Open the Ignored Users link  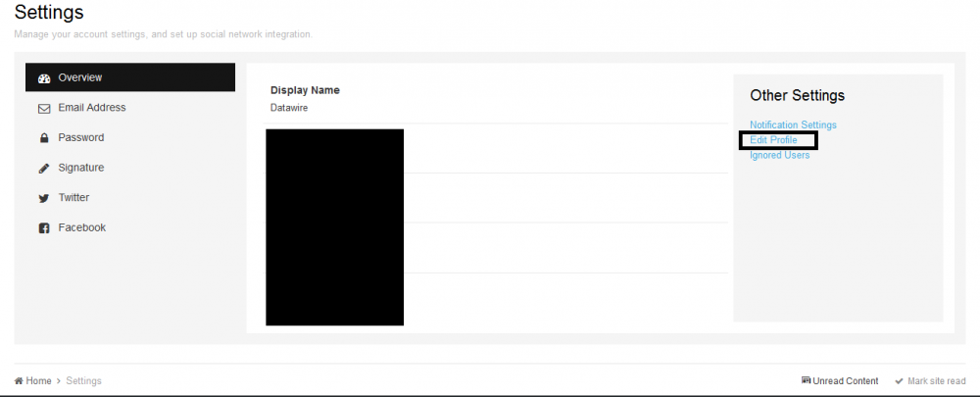pos(779,155)
